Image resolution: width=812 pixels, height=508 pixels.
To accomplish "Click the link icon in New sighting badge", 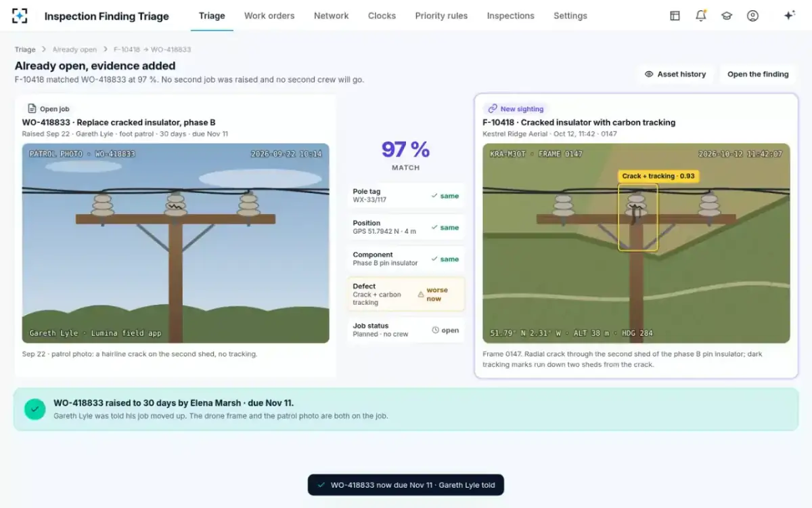I will pos(493,108).
